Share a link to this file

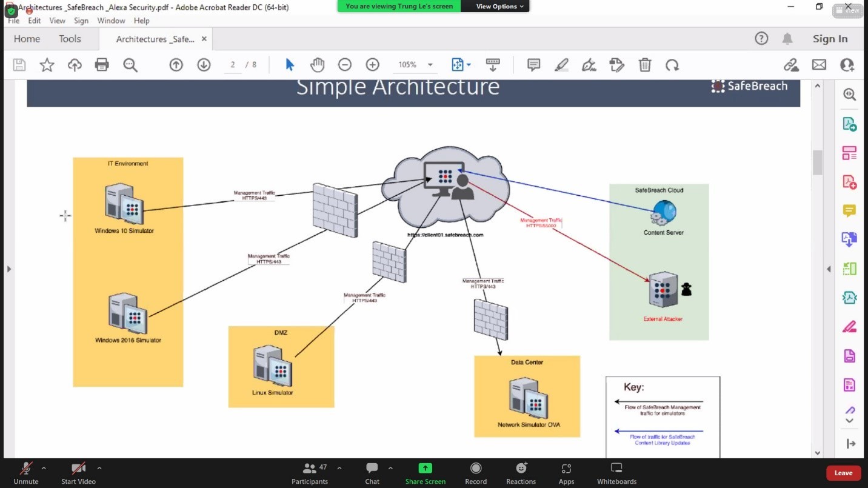(x=791, y=65)
